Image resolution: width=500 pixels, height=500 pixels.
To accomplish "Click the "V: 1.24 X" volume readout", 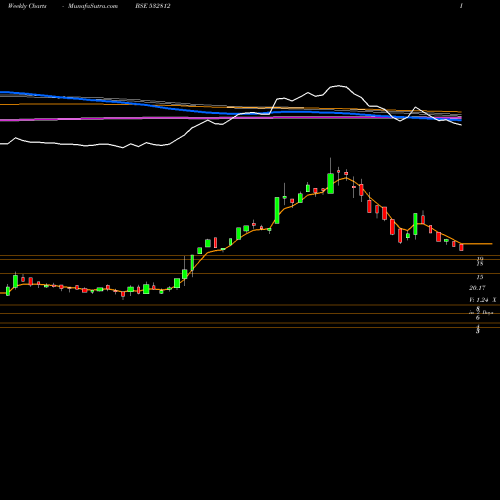I will tap(483, 300).
